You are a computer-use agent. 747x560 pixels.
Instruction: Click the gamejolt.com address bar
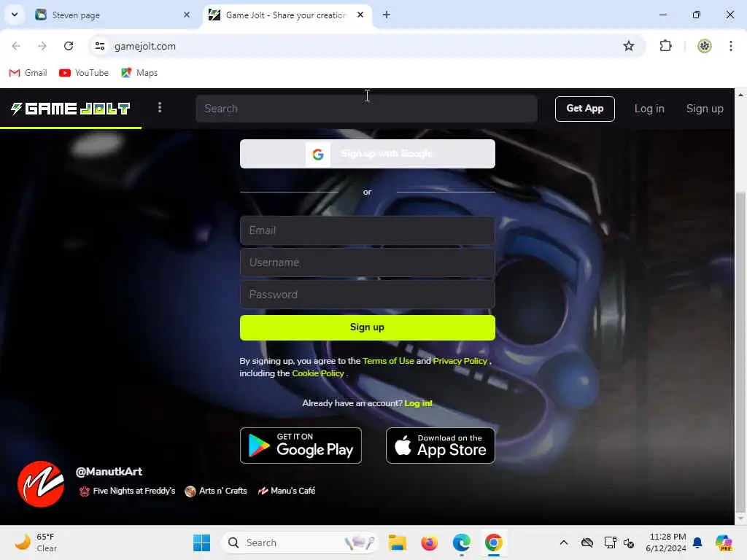[367, 46]
